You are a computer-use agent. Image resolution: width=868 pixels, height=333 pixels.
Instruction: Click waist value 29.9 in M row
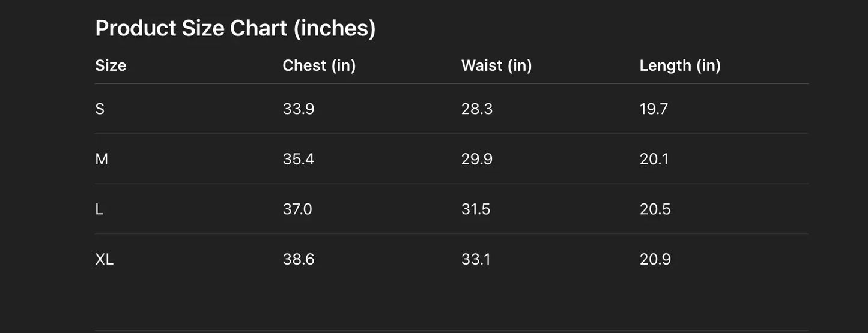coord(477,159)
